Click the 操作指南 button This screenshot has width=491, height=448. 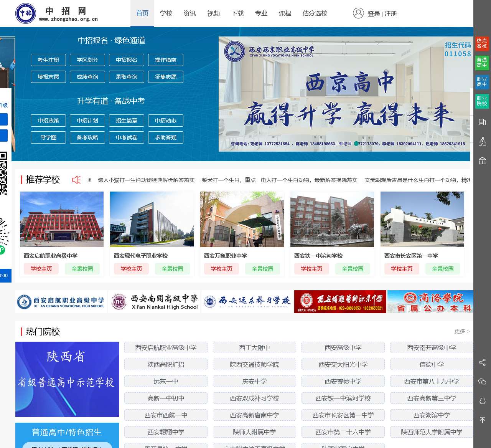pos(166,60)
